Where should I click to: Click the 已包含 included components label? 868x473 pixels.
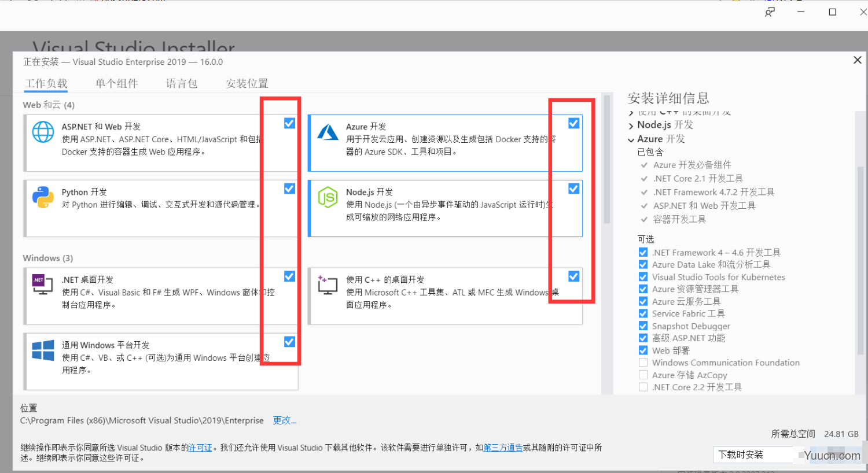tap(650, 152)
